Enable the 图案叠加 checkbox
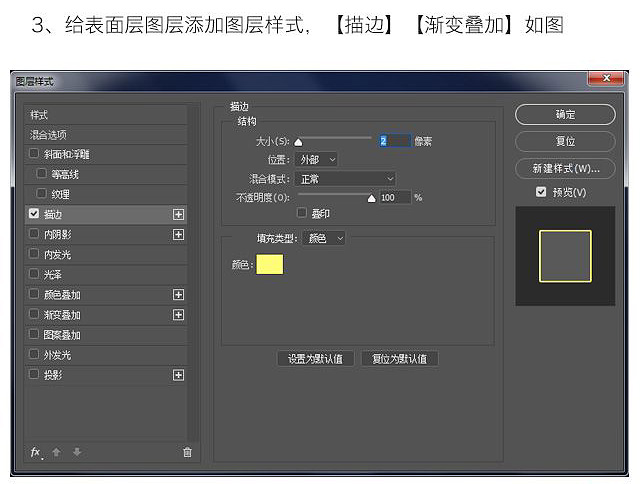Screen dimensions: 640x484 click(34, 334)
